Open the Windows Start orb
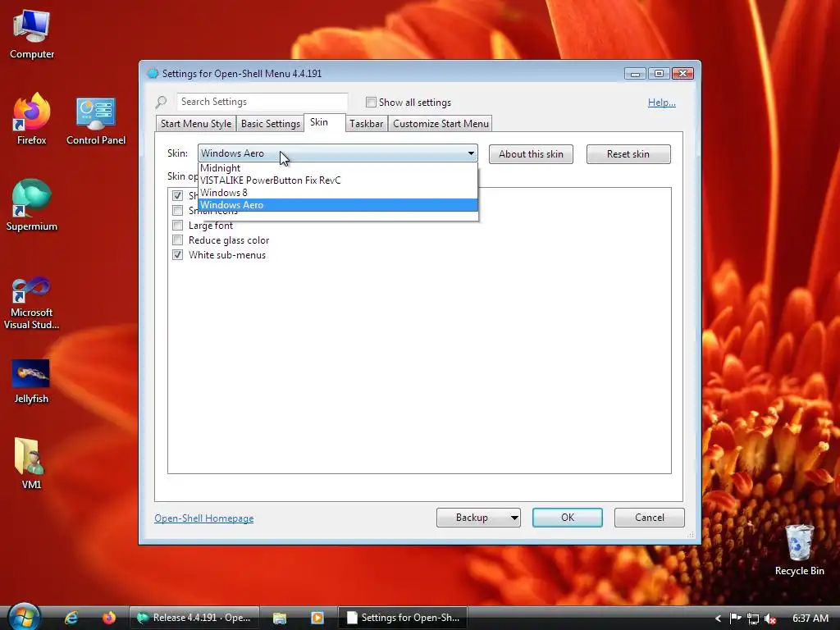 [x=24, y=617]
